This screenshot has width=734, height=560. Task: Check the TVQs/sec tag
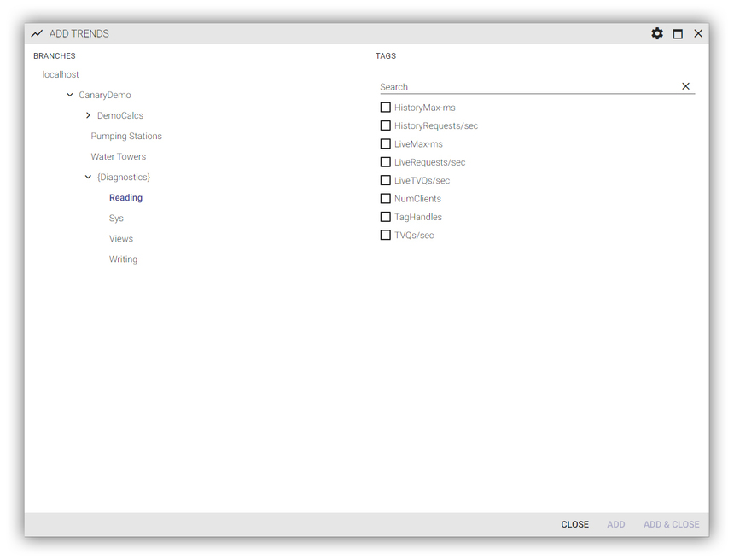(x=385, y=235)
